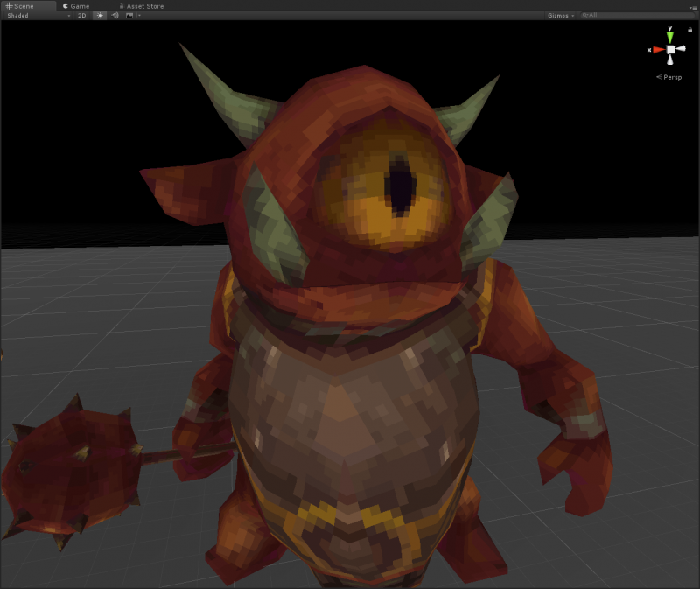Viewport: 700px width, 589px height.
Task: Select the Scene tab
Action: coord(19,5)
